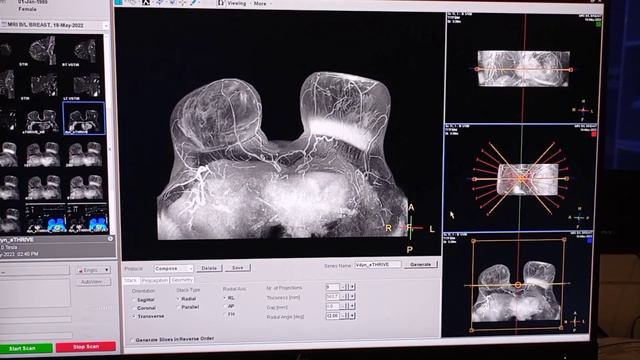640x360 pixels.
Task: Set the radial axis to FH
Action: click(x=224, y=314)
